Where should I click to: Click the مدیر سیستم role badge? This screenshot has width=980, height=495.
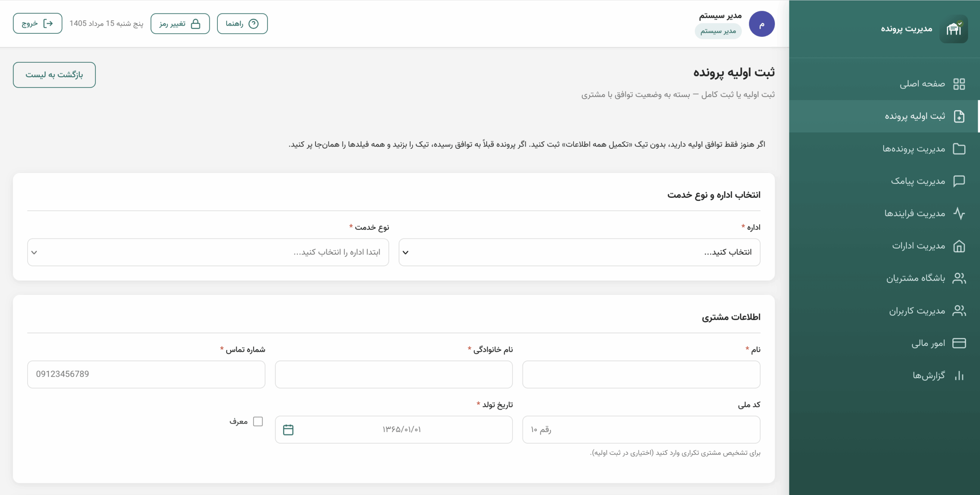click(718, 31)
